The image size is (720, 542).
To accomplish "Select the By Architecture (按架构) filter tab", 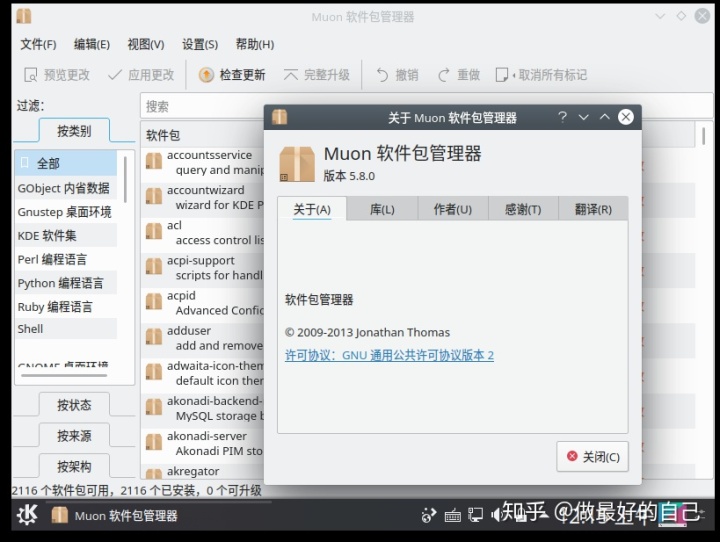I will [74, 466].
